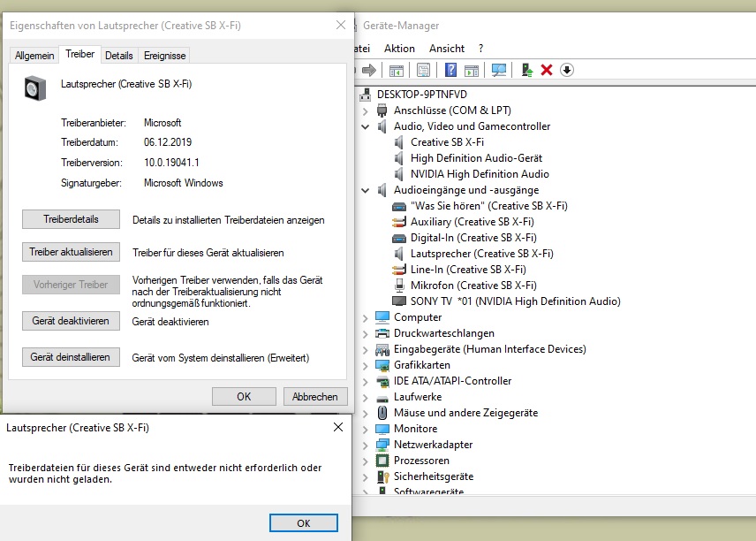The height and width of the screenshot is (541, 756).
Task: Click Treiberdatum value 06.12.2019
Action: (x=168, y=142)
